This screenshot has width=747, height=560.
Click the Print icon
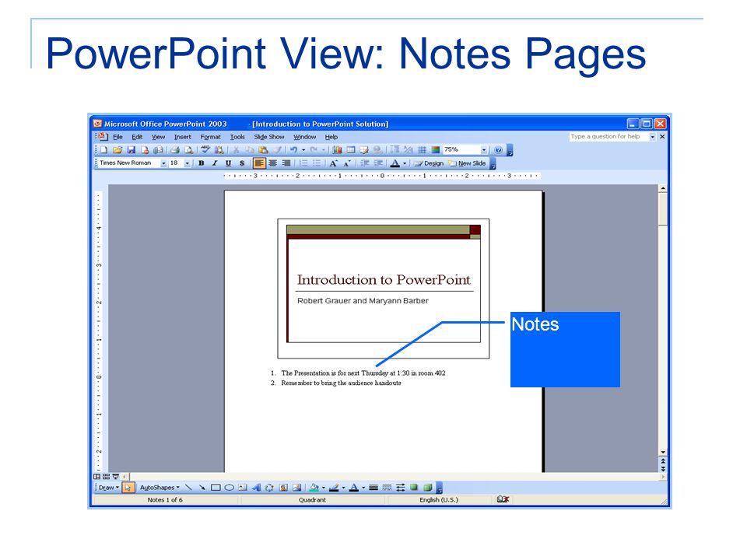click(x=175, y=149)
